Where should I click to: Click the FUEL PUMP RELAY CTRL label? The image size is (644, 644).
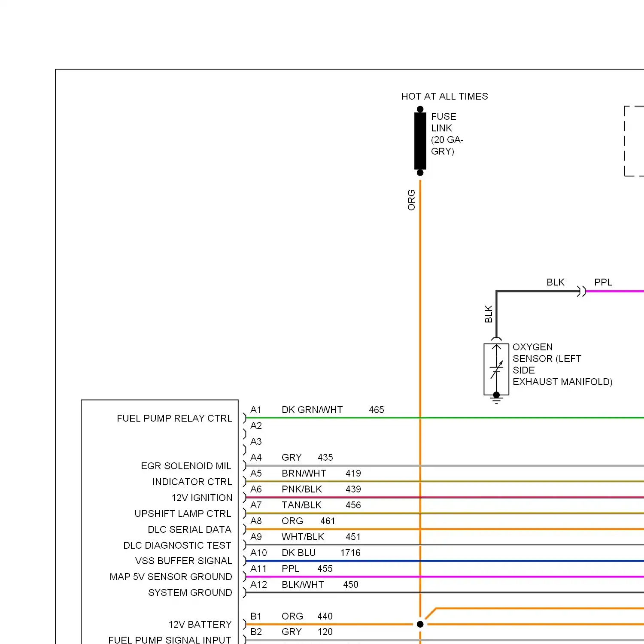click(174, 418)
